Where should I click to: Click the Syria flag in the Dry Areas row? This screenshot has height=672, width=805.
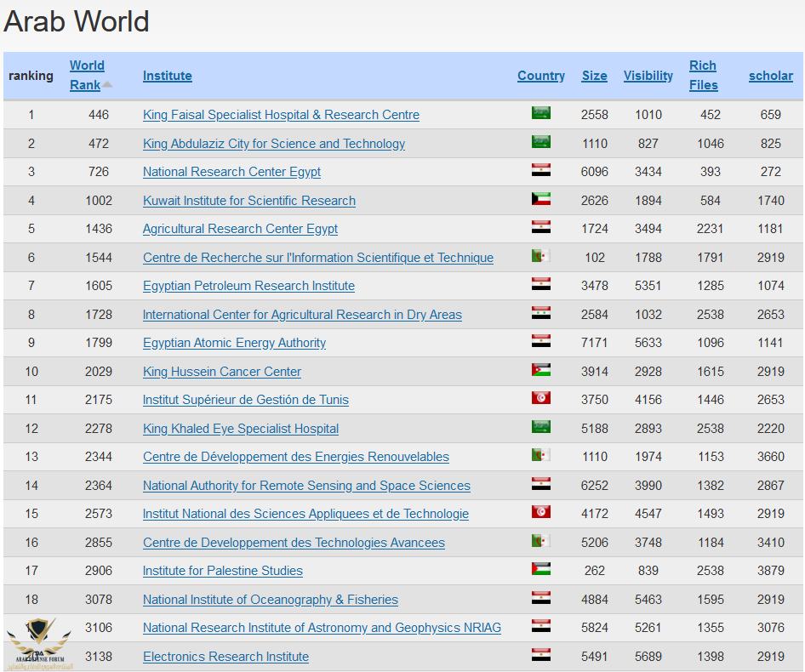[541, 312]
